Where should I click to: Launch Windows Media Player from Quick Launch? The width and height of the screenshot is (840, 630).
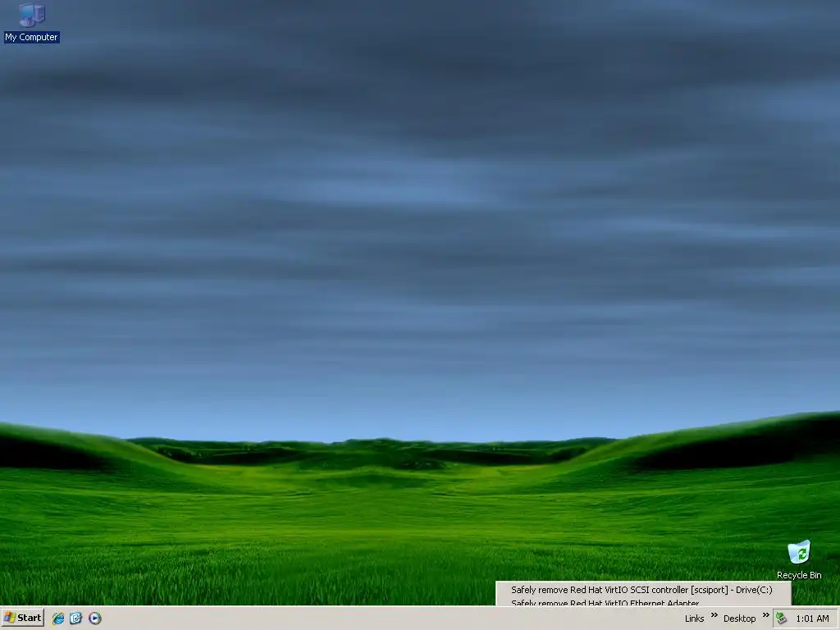pos(95,619)
